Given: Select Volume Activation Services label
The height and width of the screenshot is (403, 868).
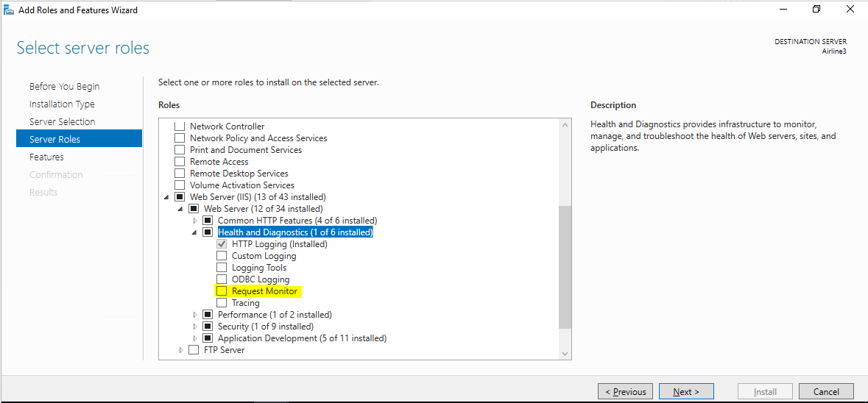Looking at the screenshot, I should coord(242,185).
